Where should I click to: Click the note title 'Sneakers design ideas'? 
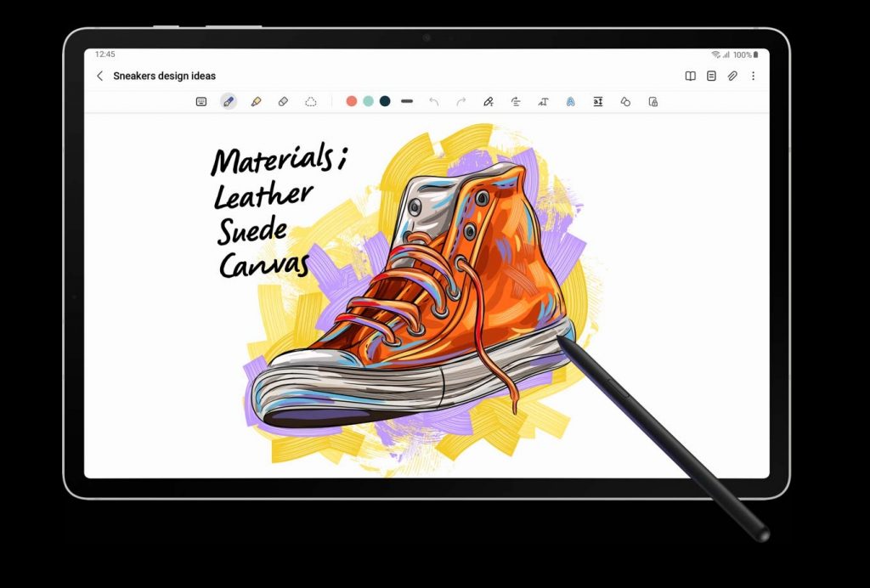click(x=164, y=76)
